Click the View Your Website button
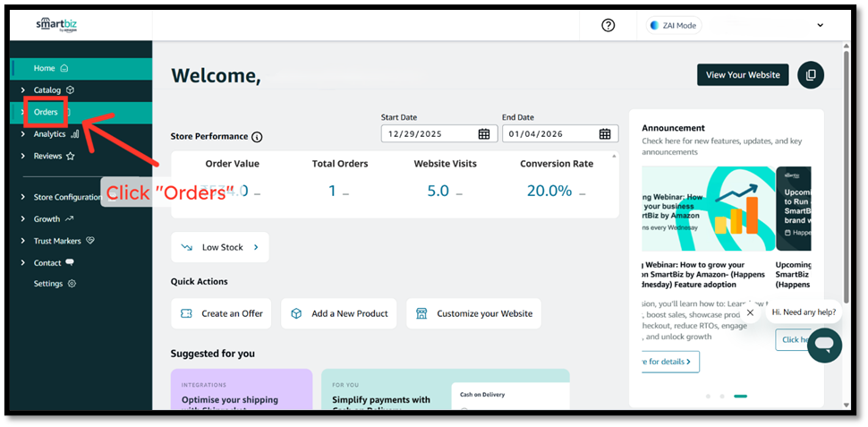 742,75
